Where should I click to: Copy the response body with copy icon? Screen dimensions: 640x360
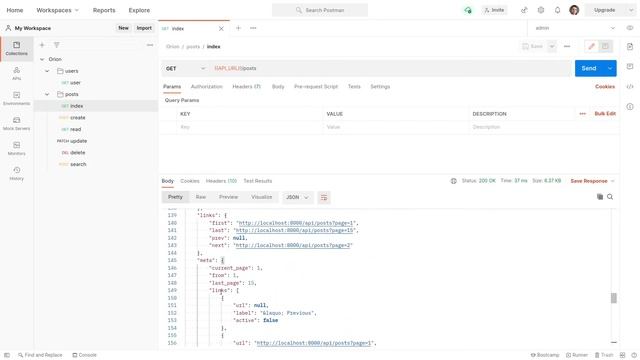600,197
